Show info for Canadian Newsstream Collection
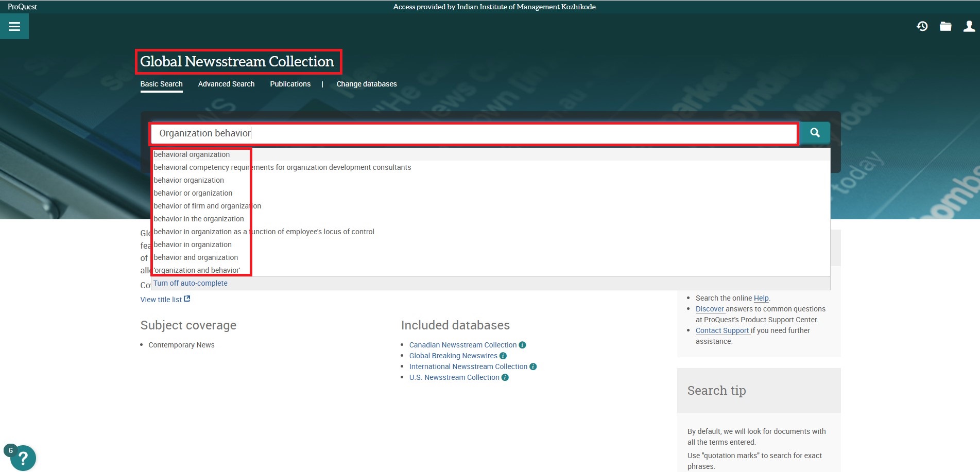This screenshot has width=980, height=472. [522, 345]
